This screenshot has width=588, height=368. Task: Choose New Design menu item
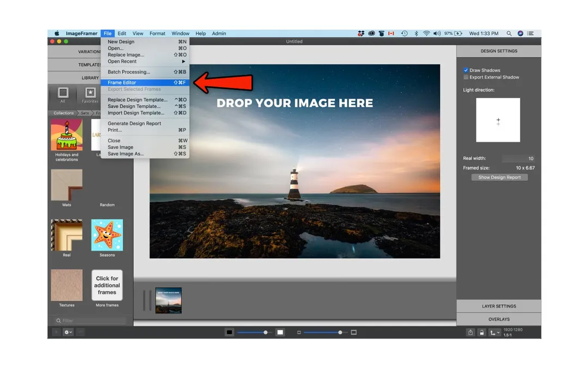[145, 41]
